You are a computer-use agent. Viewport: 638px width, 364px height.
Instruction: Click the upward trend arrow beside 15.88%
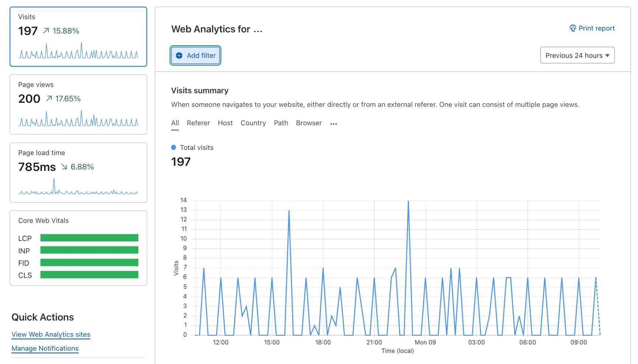(46, 31)
